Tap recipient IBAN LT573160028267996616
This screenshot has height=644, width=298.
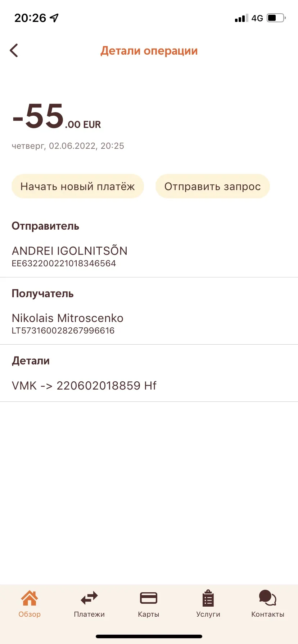[63, 331]
